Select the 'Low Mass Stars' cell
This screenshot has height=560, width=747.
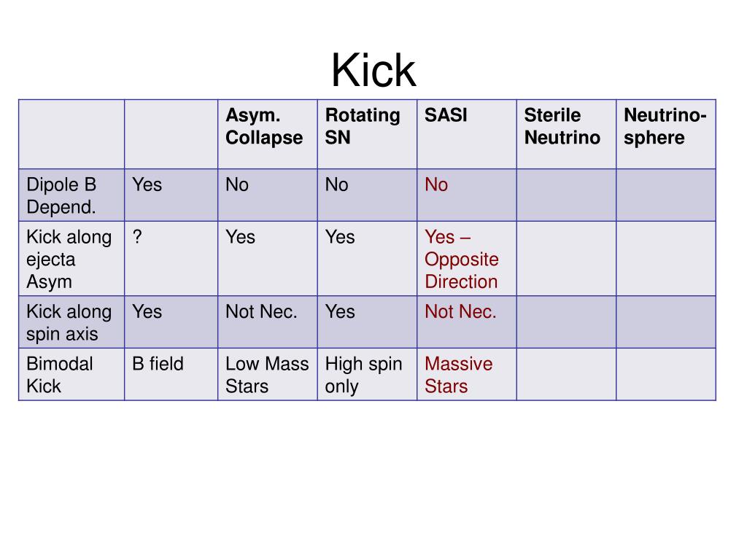pyautogui.click(x=267, y=374)
